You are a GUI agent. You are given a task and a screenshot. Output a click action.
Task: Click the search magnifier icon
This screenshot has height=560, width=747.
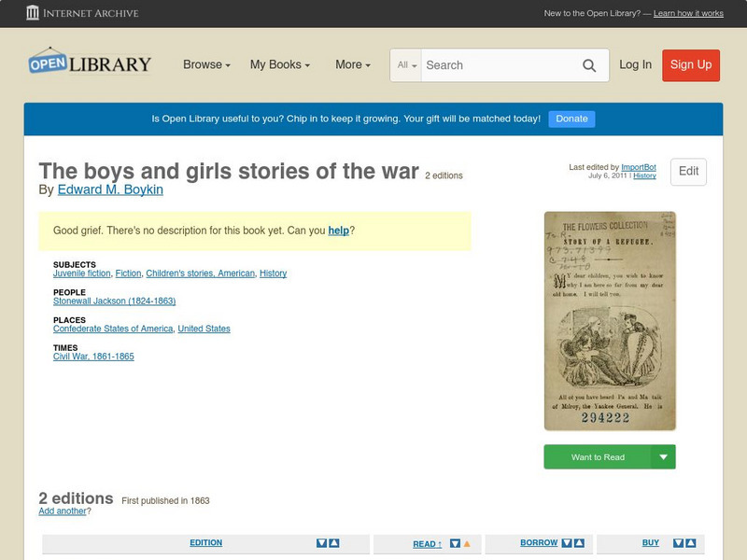pos(589,65)
